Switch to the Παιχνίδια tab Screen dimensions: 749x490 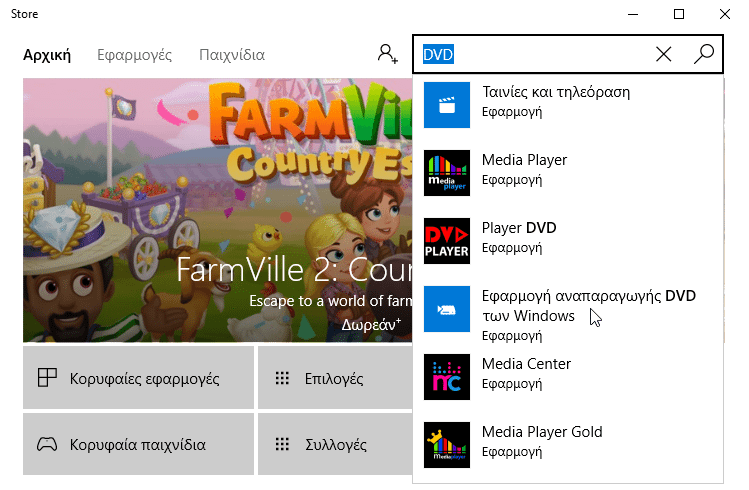click(x=232, y=55)
